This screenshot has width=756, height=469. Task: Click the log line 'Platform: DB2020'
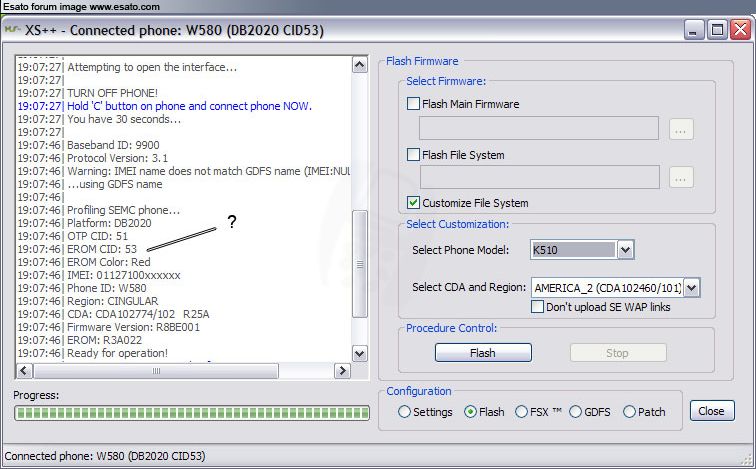109,223
